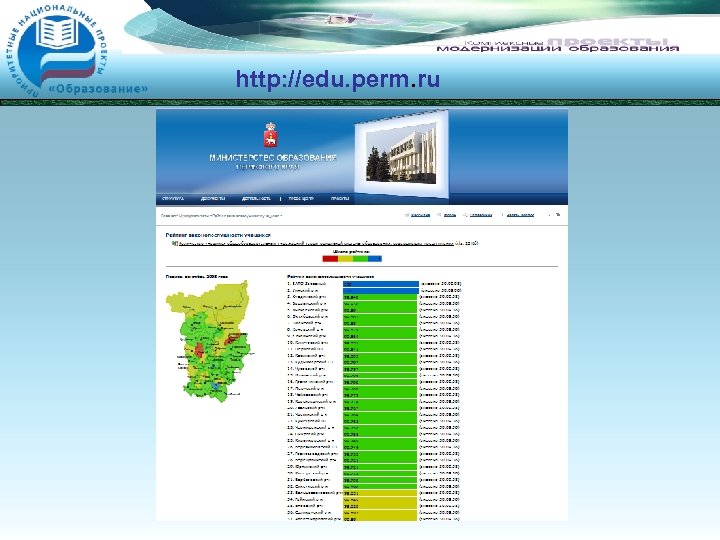The width and height of the screenshot is (720, 540).
Task: Click the district name in ranking row 10
Action: pyautogui.click(x=309, y=343)
